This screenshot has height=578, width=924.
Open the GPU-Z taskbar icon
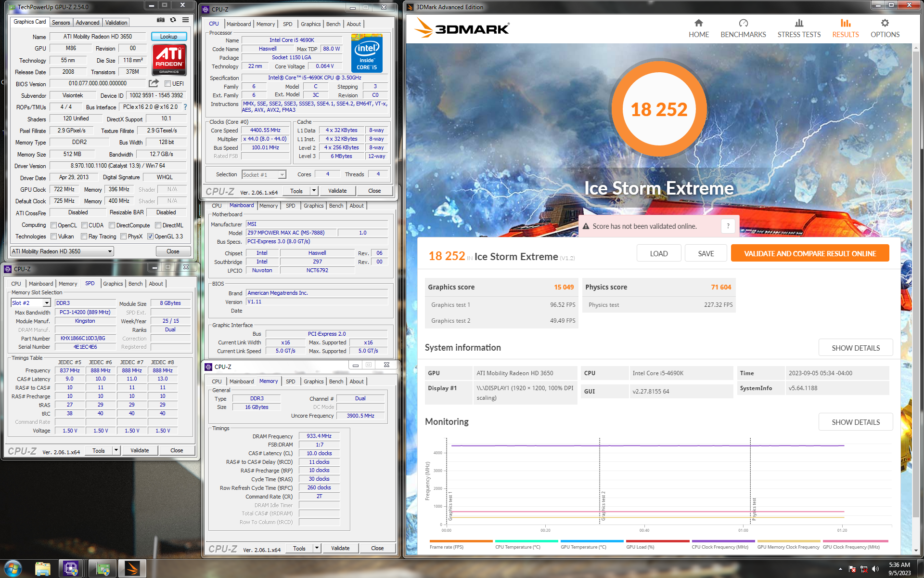[x=102, y=569]
